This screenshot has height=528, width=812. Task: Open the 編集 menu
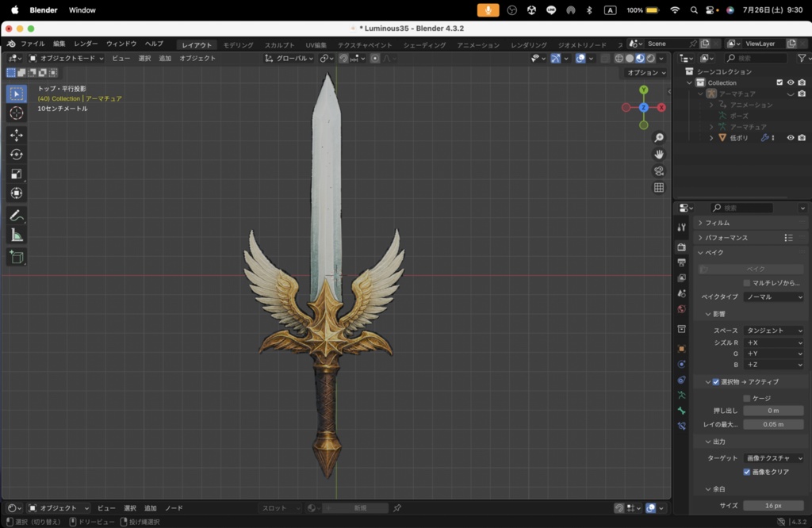click(x=59, y=44)
